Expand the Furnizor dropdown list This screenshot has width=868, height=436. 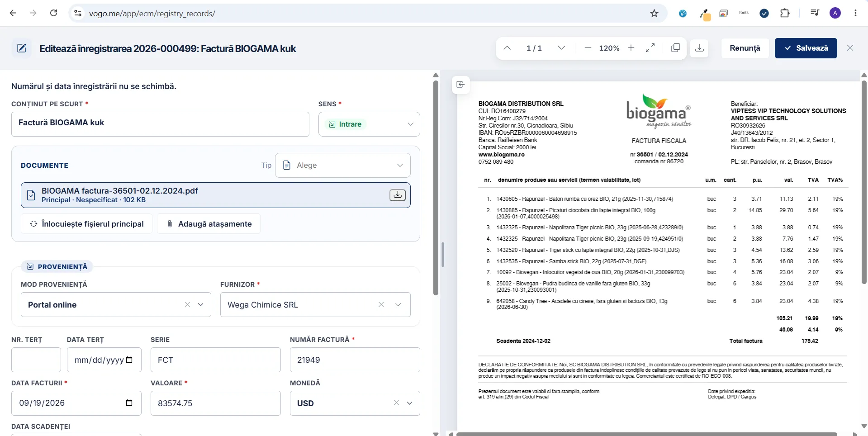click(398, 305)
